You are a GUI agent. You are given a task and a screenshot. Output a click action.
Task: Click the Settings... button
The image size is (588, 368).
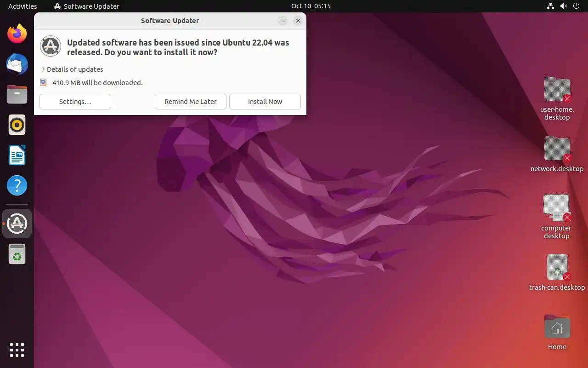75,102
